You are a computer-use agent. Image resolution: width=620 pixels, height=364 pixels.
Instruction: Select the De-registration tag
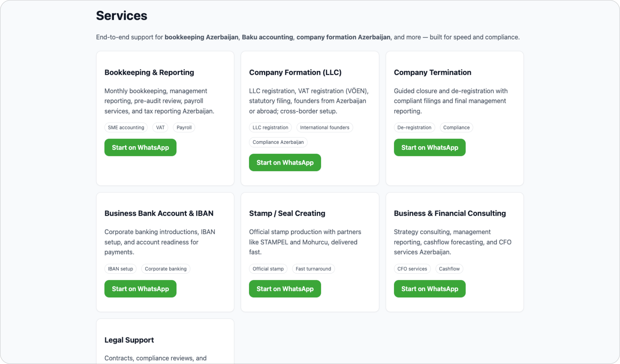point(414,128)
